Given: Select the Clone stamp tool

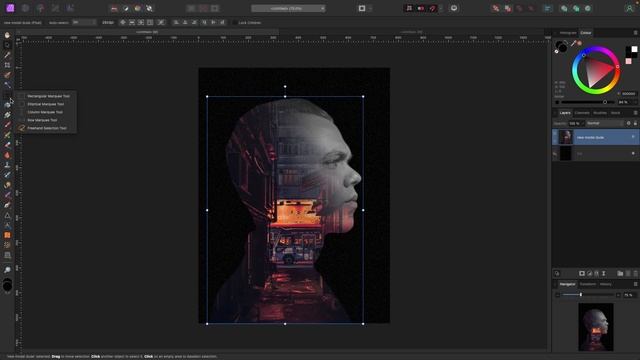Looking at the screenshot, I should point(7,165).
